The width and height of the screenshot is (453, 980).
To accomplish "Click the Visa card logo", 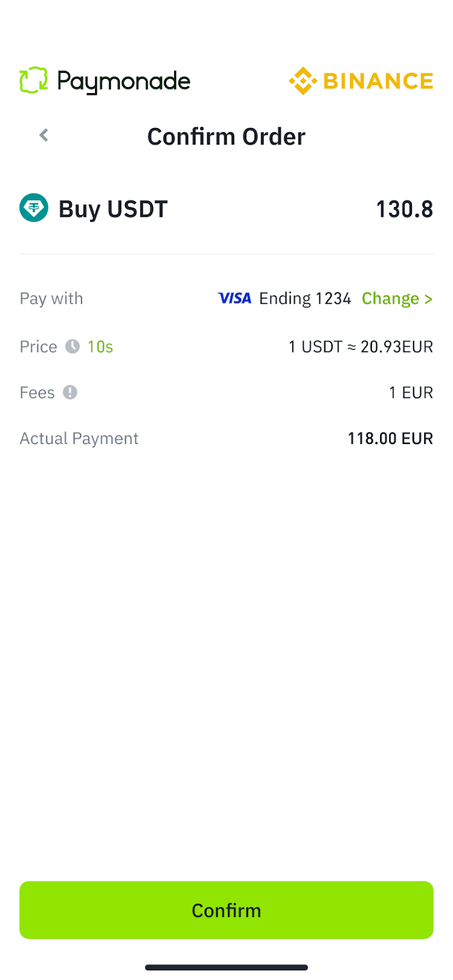I will (234, 298).
